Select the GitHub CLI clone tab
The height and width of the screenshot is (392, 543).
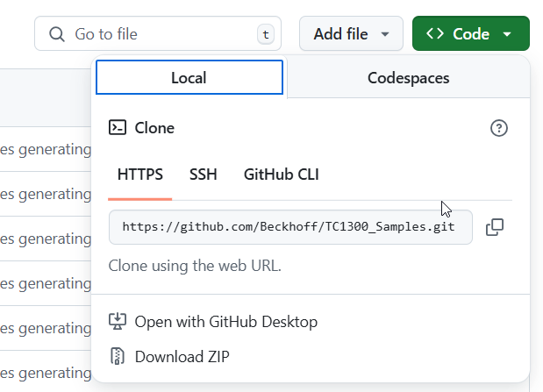click(x=281, y=175)
